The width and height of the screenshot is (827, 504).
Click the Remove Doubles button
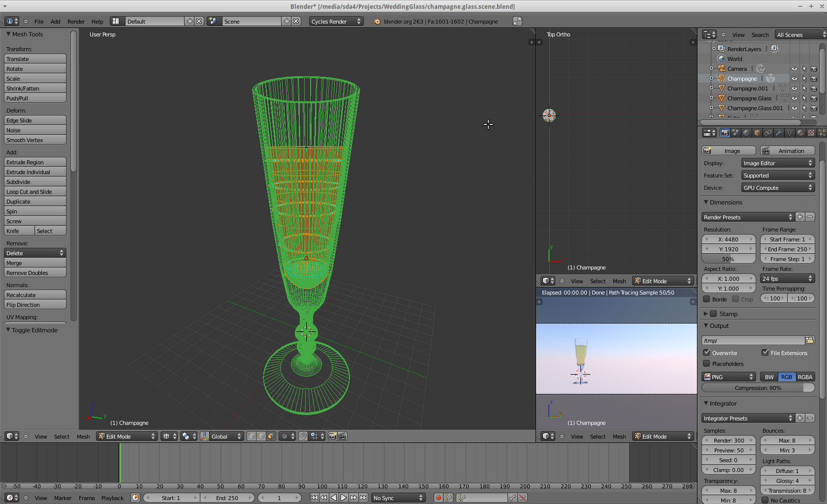click(35, 273)
